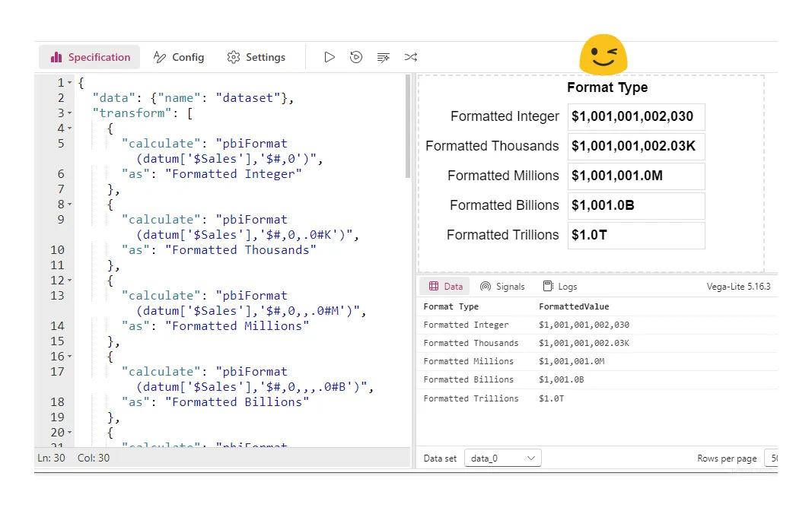Viewport: 812px width, 514px height.
Task: Open the Data set dropdown
Action: [503, 458]
